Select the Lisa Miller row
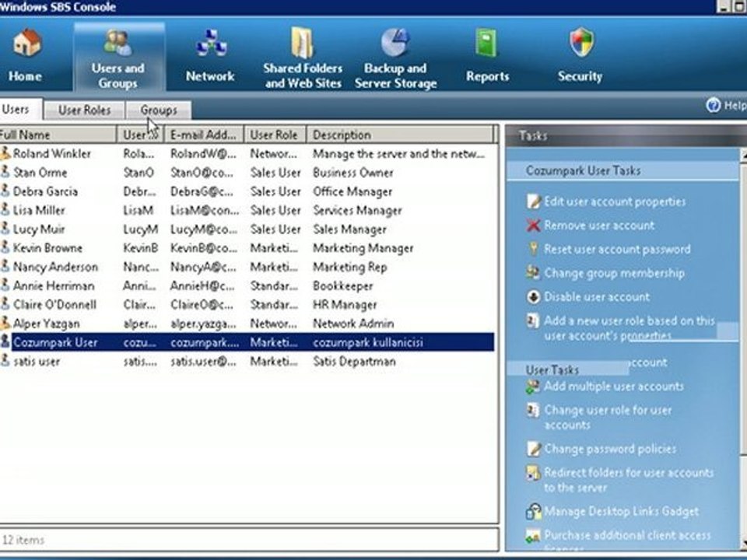Screen dimensions: 747x560 click(x=247, y=210)
